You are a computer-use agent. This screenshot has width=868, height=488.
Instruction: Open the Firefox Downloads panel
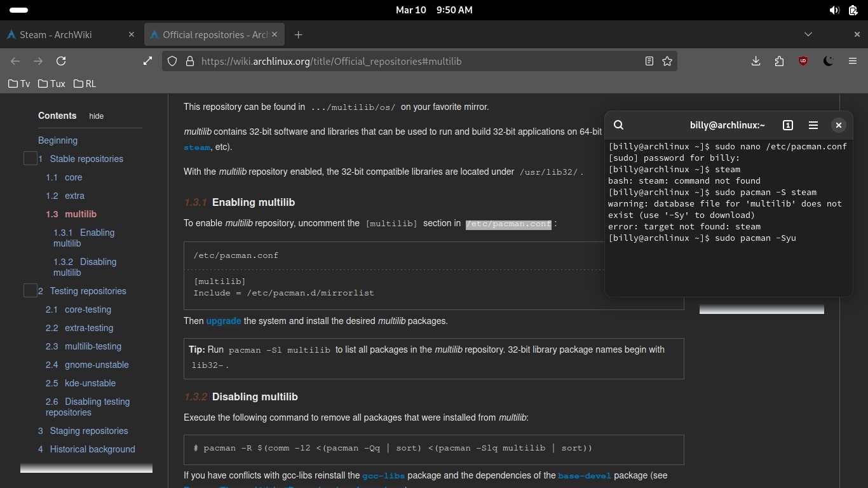[756, 61]
